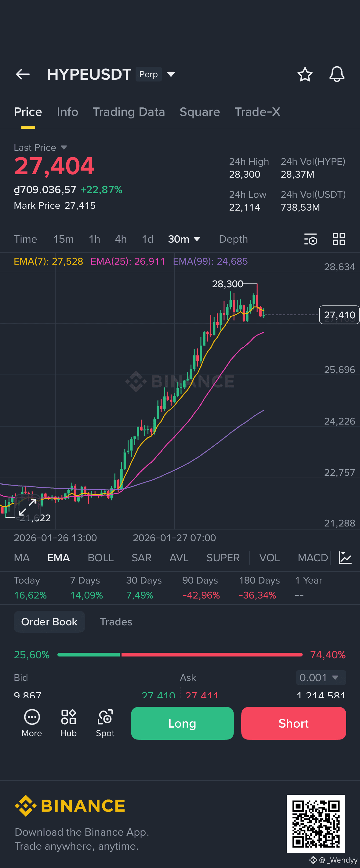Image resolution: width=360 pixels, height=868 pixels.
Task: Tap the Short button
Action: click(x=294, y=723)
